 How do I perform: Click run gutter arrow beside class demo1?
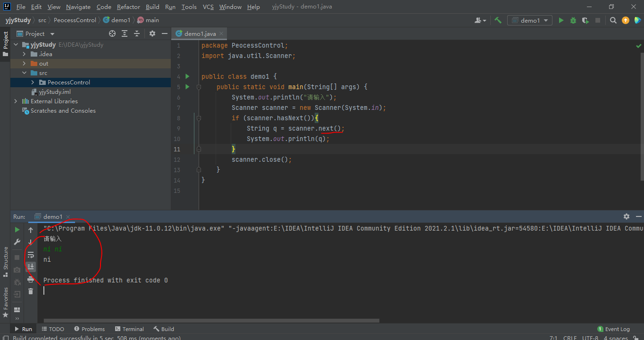click(187, 76)
